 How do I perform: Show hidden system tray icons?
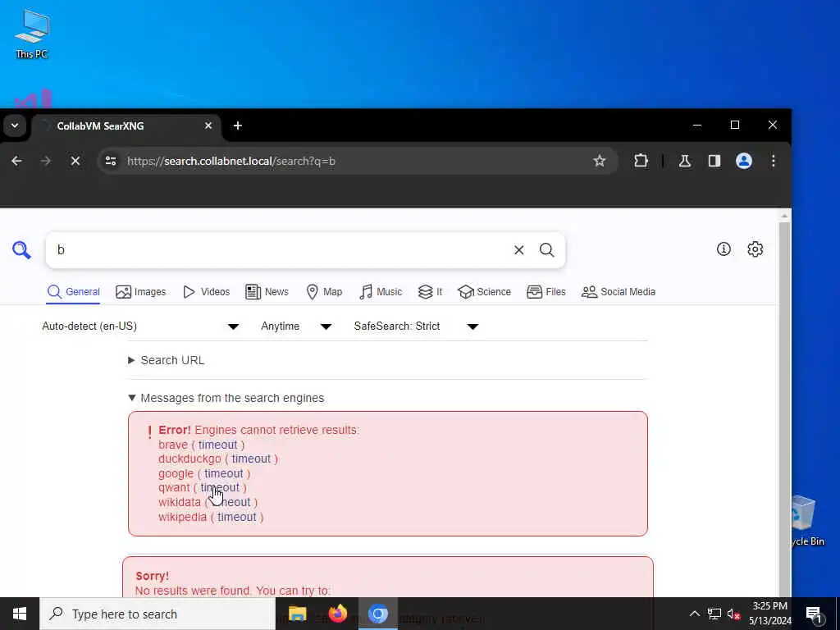pyautogui.click(x=694, y=614)
